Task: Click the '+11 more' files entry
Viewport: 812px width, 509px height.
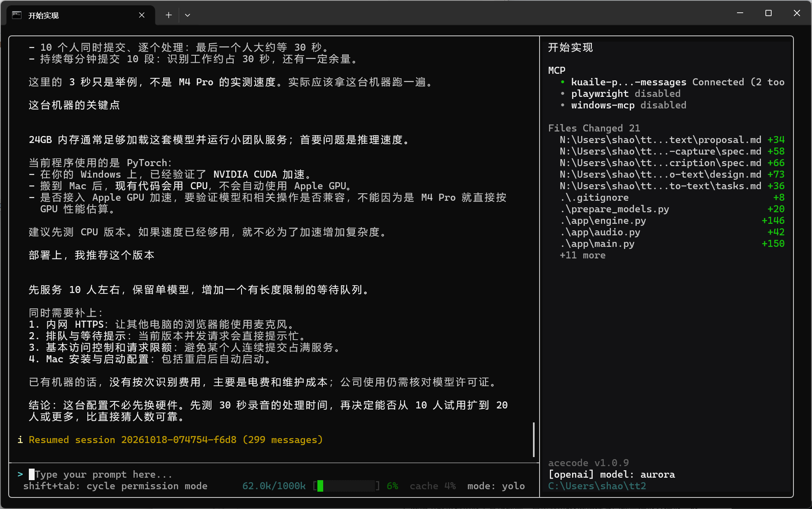Action: pyautogui.click(x=582, y=255)
